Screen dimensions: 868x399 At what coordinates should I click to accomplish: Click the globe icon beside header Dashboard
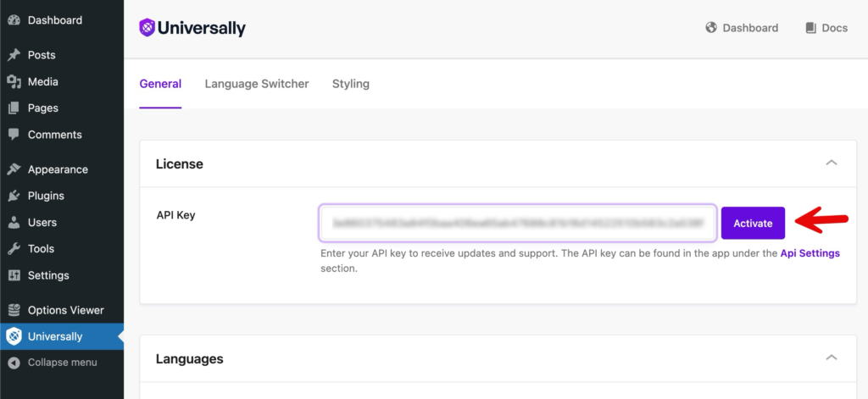711,28
